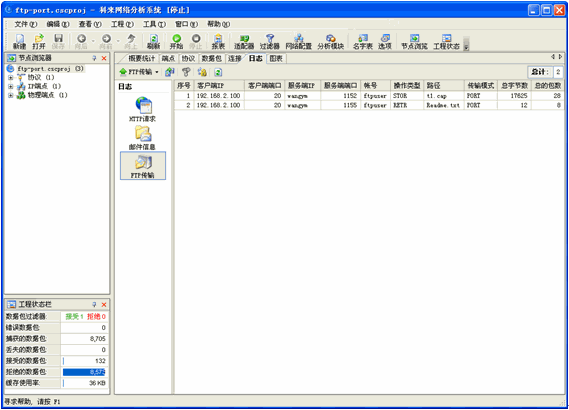Select the log row with path Readme.txt
The height and width of the screenshot is (410, 569).
tap(369, 105)
